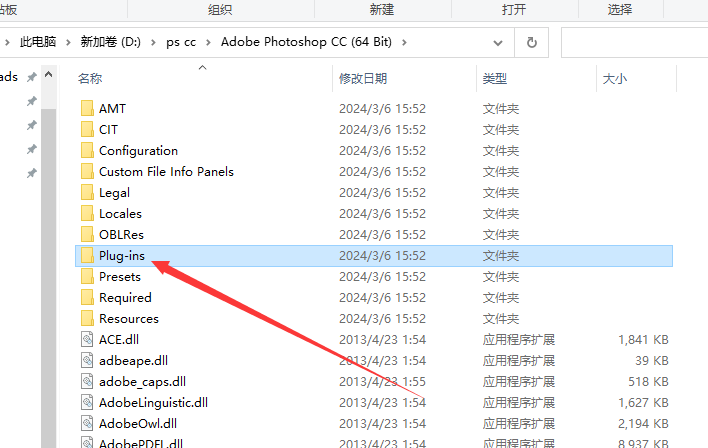This screenshot has width=708, height=448.
Task: Select the CIT folder icon
Action: pos(87,130)
